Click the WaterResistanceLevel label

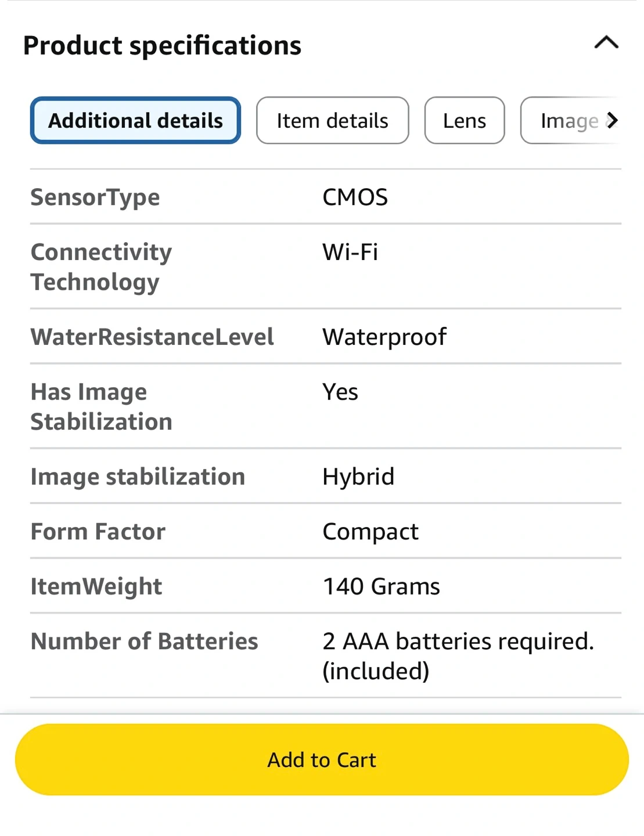pyautogui.click(x=152, y=337)
